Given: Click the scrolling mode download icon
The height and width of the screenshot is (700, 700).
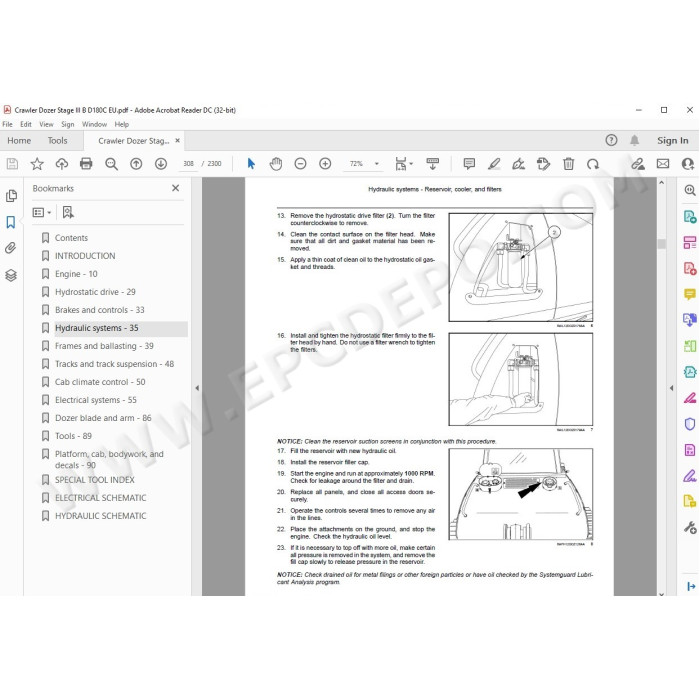Looking at the screenshot, I should [x=433, y=164].
